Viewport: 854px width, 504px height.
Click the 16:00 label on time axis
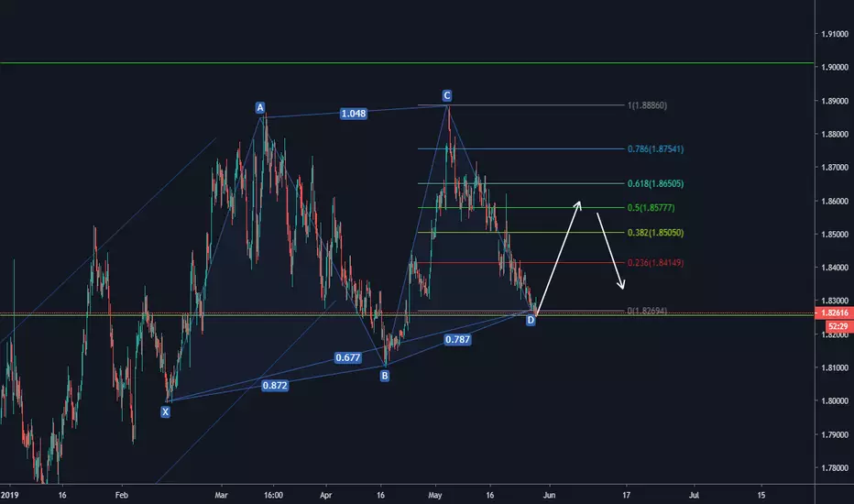pyautogui.click(x=273, y=495)
